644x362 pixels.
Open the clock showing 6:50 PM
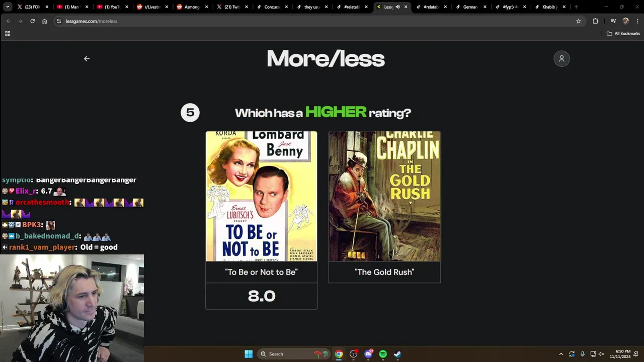(x=620, y=354)
